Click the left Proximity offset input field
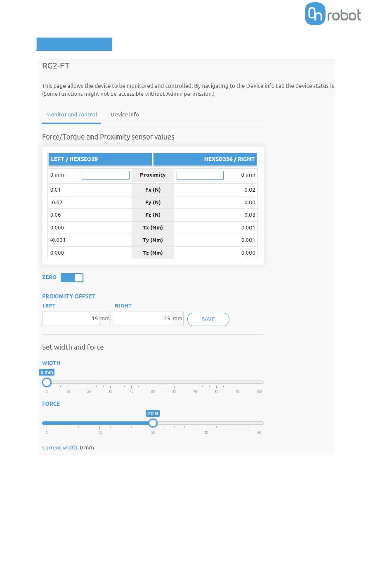The width and height of the screenshot is (392, 565). [71, 319]
